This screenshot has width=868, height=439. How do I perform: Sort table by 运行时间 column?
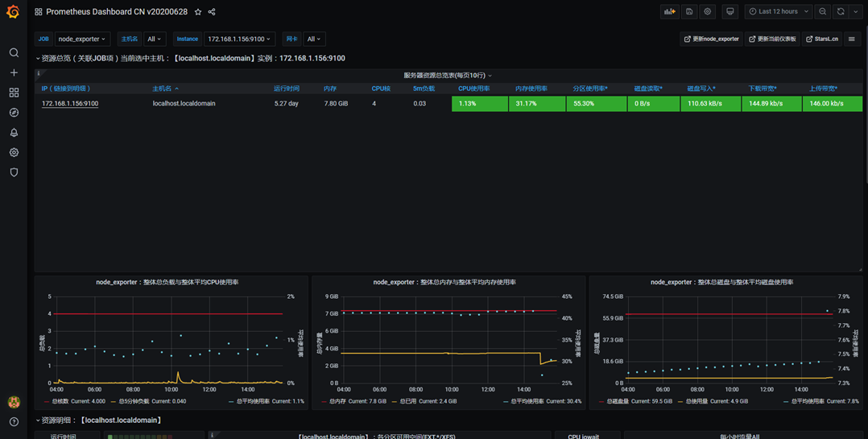286,89
